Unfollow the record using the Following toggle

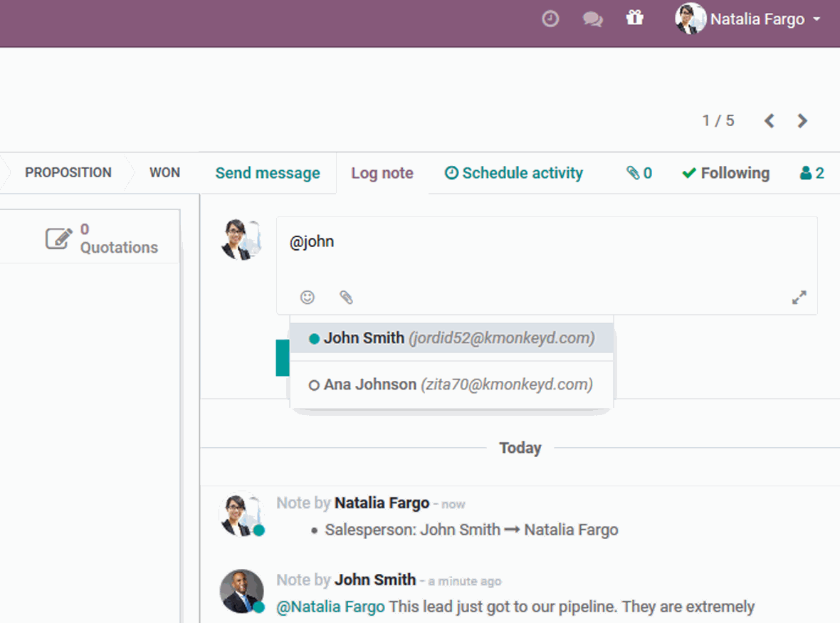coord(725,172)
